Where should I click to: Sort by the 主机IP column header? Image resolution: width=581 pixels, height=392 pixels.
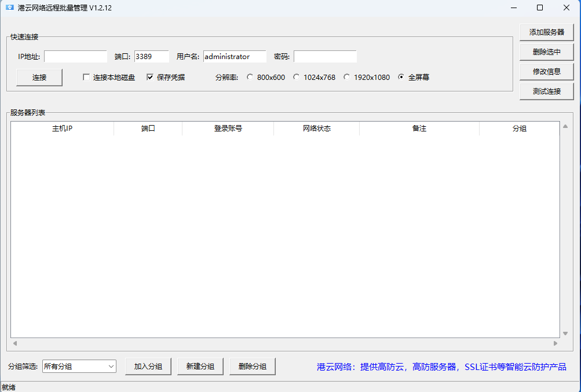[64, 129]
